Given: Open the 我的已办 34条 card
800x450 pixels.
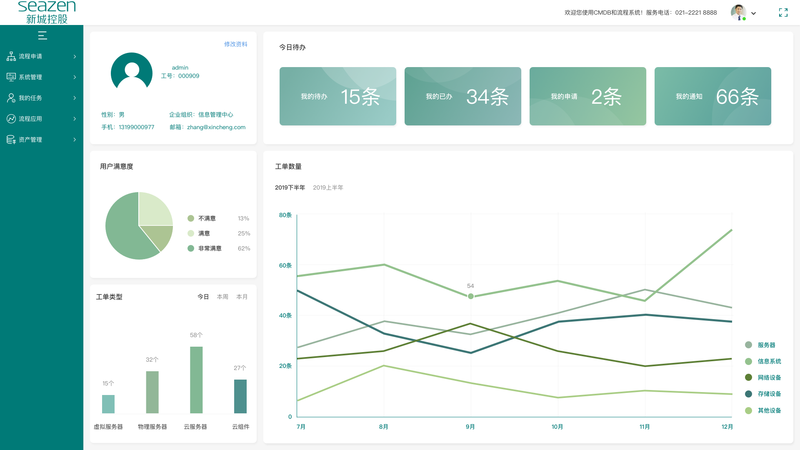Looking at the screenshot, I should (x=463, y=96).
